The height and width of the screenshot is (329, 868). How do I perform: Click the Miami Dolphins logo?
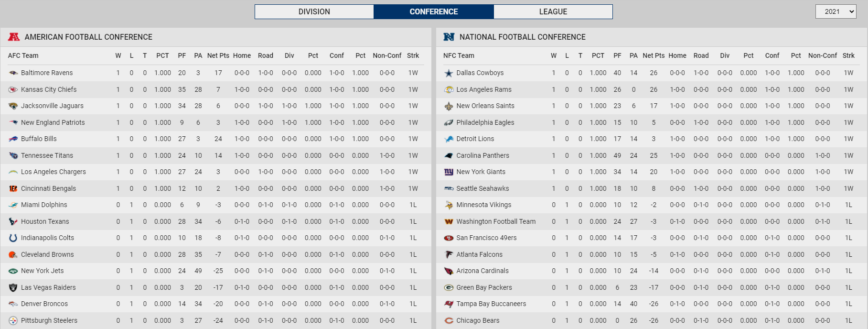13,205
